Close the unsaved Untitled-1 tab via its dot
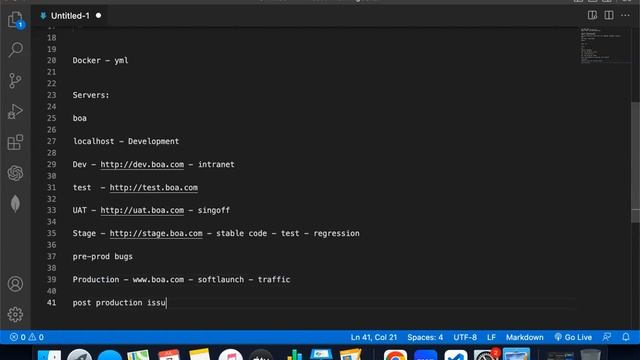640x360 pixels. [x=98, y=16]
